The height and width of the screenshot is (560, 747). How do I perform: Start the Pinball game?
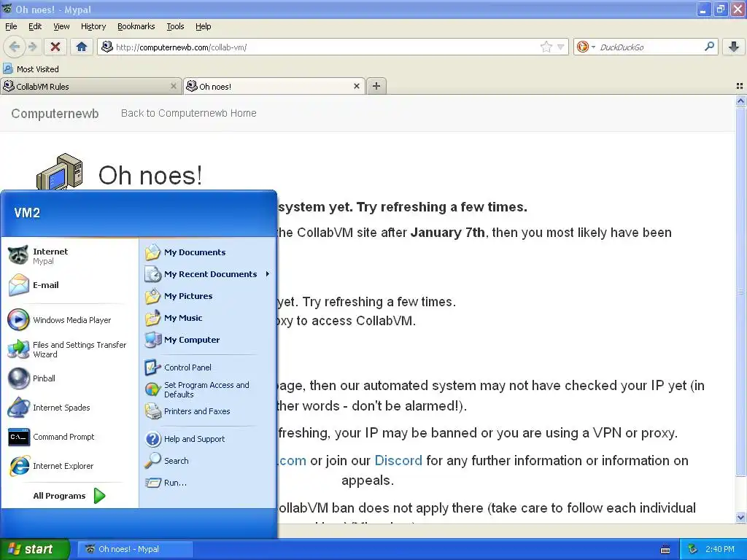[69, 378]
